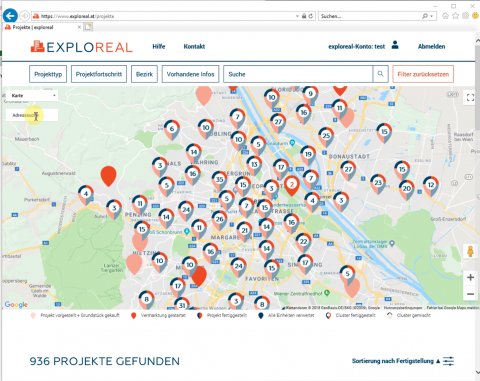Open the user account profile icon
Screen dimensions: 480x381
click(395, 45)
